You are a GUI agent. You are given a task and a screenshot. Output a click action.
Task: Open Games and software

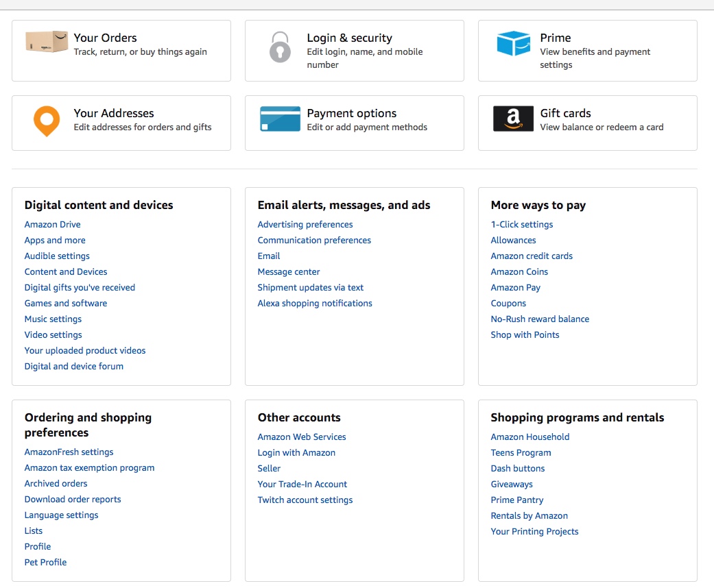pyautogui.click(x=66, y=303)
